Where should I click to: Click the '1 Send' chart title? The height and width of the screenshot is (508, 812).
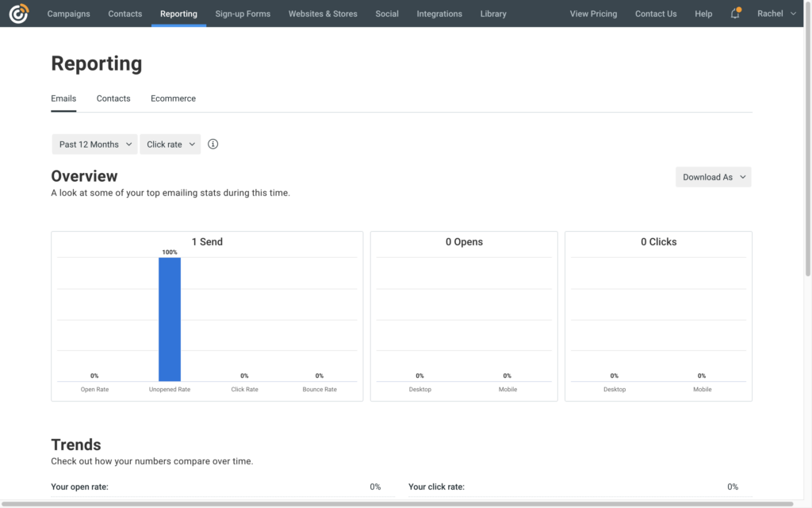click(207, 241)
